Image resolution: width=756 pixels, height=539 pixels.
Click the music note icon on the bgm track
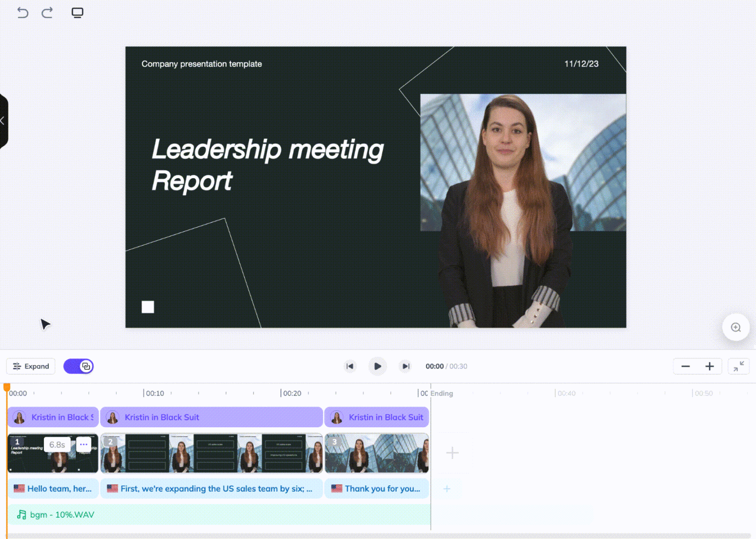(x=21, y=514)
